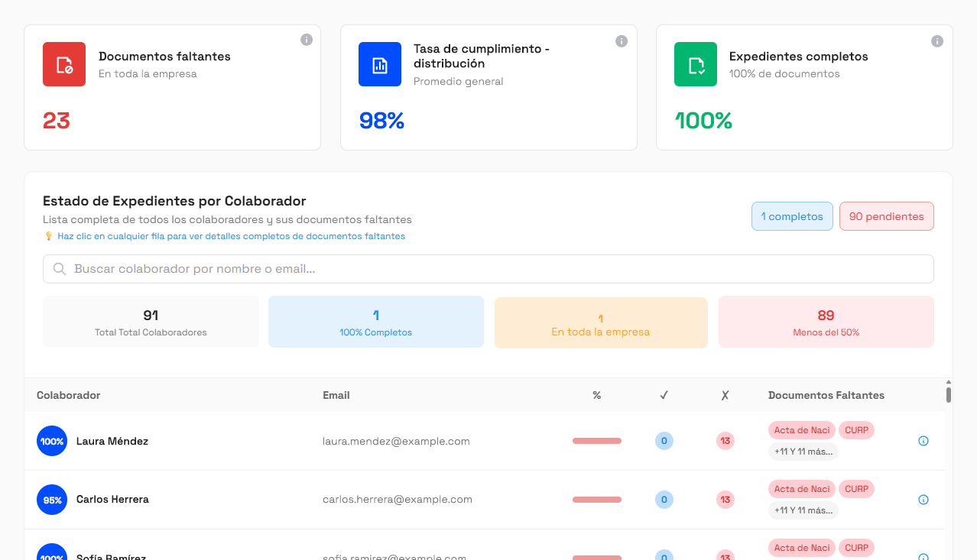Click Acta de Naci tag in Laura Méndez row
This screenshot has width=977, height=560.
click(802, 430)
